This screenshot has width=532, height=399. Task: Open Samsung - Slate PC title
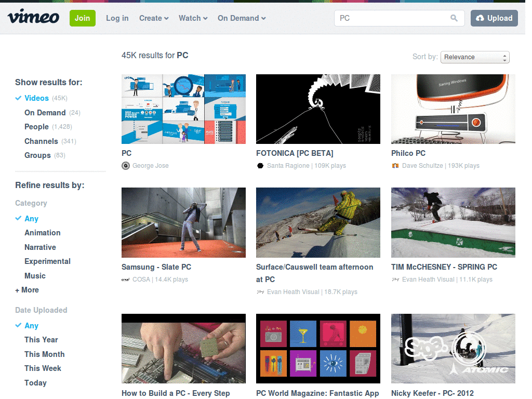pyautogui.click(x=156, y=268)
